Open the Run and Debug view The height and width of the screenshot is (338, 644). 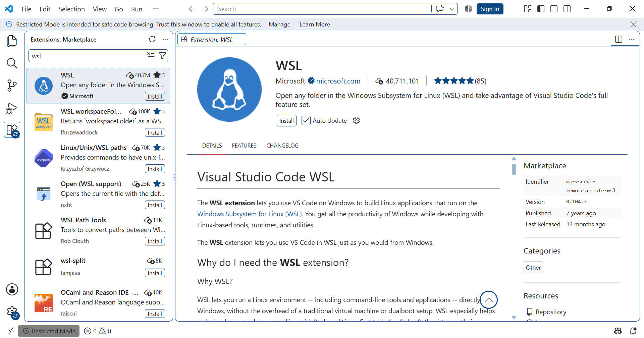point(12,108)
